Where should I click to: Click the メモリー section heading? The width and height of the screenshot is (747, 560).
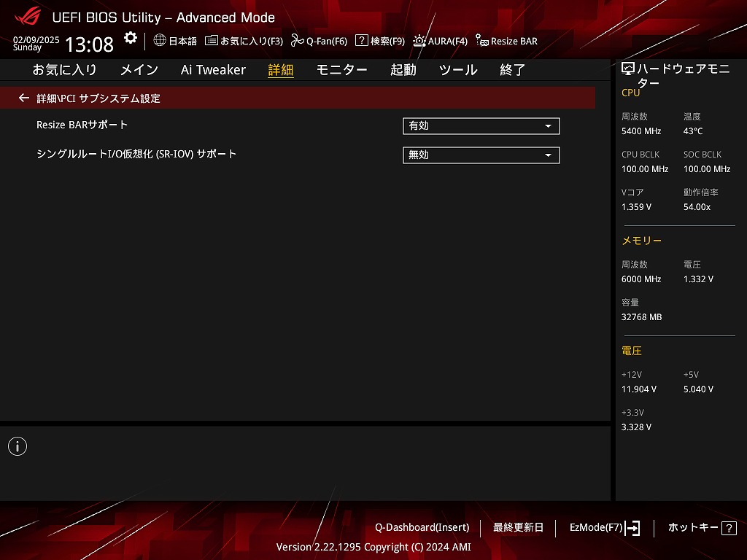[642, 241]
